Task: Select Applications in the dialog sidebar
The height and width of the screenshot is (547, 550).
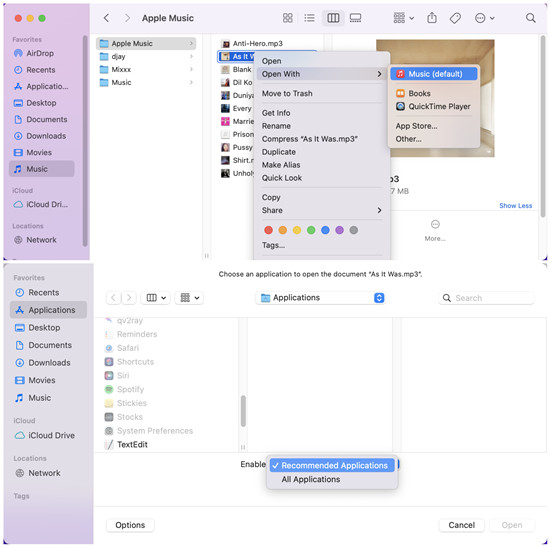Action: click(48, 310)
